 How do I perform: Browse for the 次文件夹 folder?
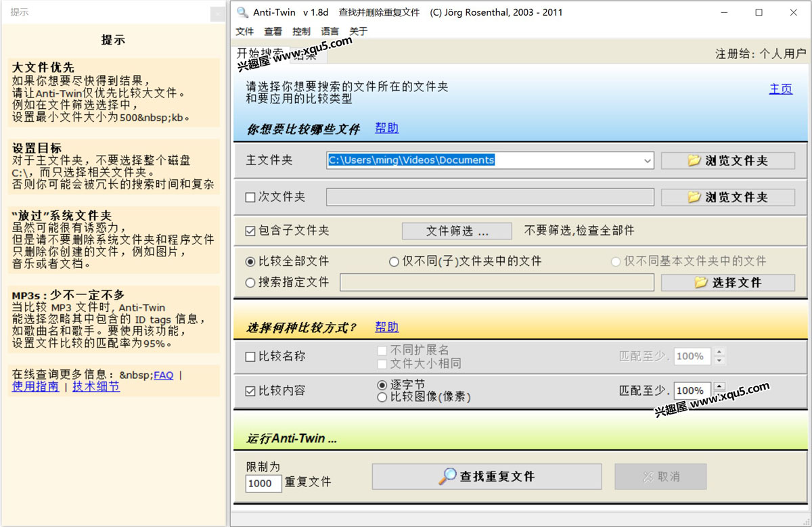pyautogui.click(x=727, y=197)
